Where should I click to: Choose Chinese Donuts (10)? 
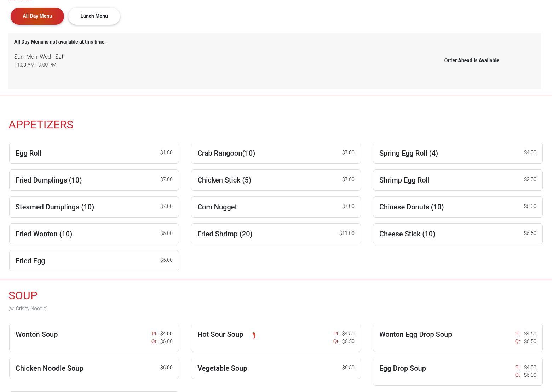pos(458,207)
